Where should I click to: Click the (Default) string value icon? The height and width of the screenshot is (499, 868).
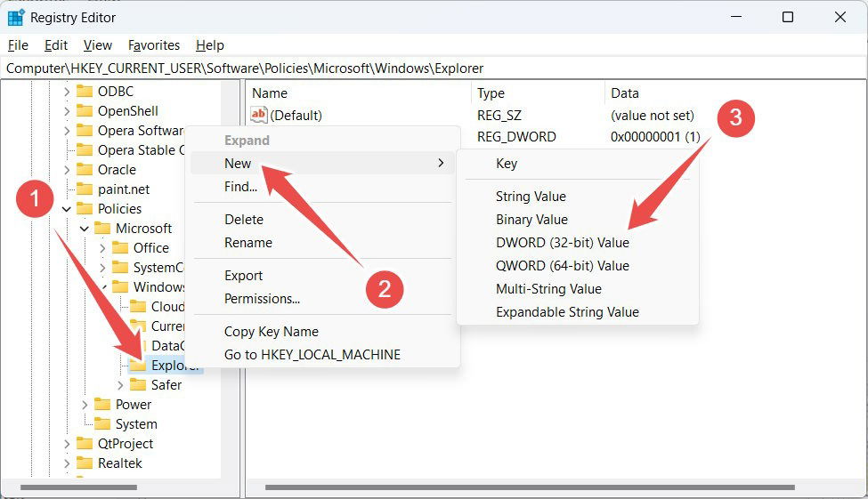click(x=258, y=115)
